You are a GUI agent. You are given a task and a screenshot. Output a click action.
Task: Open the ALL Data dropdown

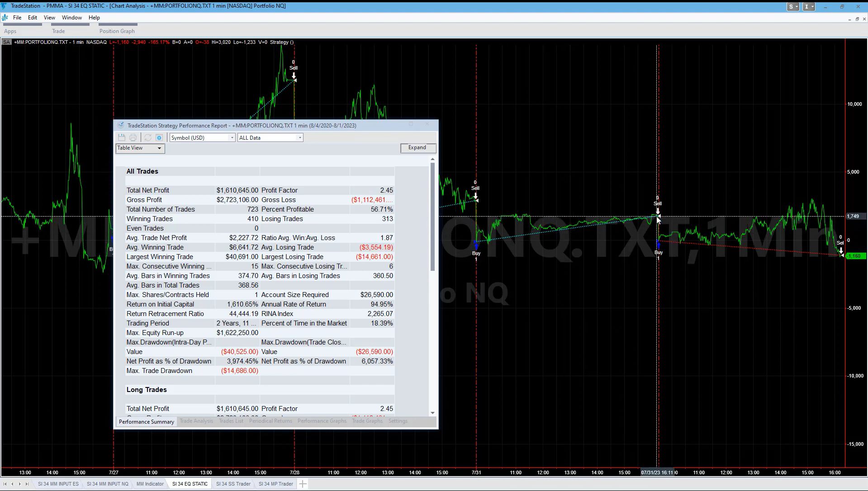(299, 137)
